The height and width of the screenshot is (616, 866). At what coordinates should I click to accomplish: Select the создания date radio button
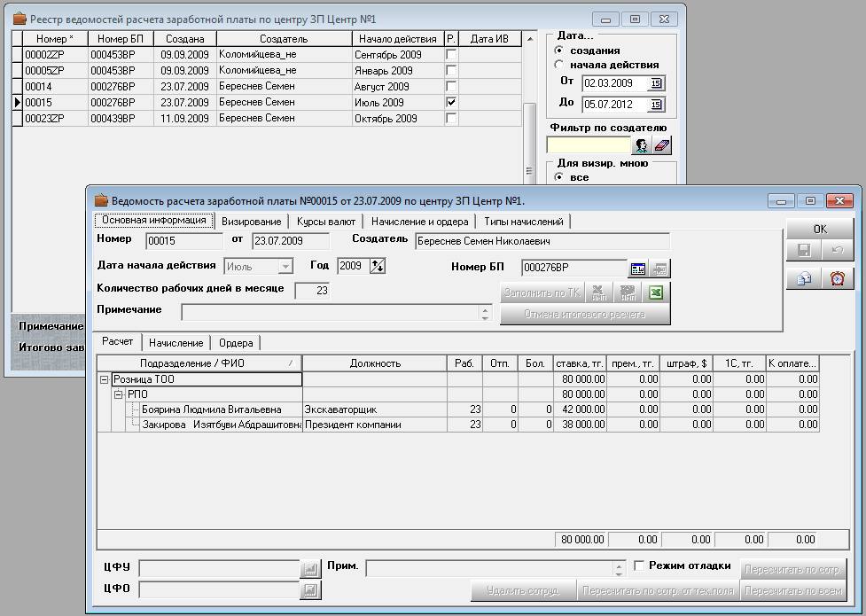point(559,51)
